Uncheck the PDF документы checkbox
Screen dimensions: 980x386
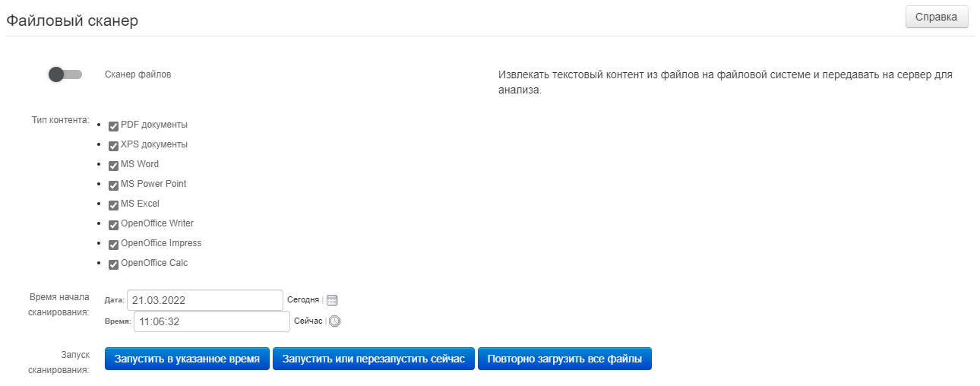tap(114, 126)
